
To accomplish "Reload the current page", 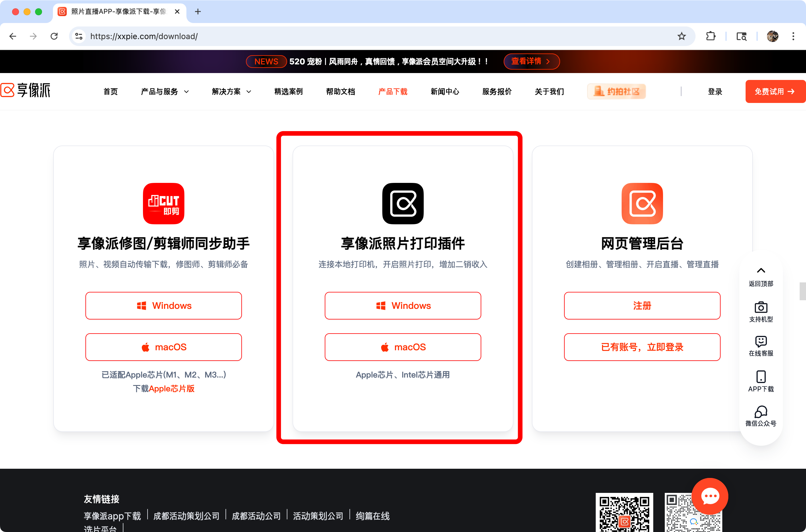I will click(x=54, y=36).
